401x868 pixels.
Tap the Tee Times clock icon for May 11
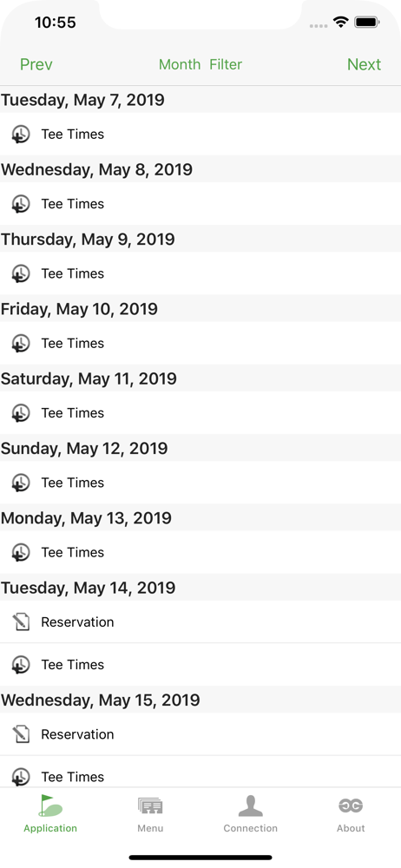[x=21, y=413]
